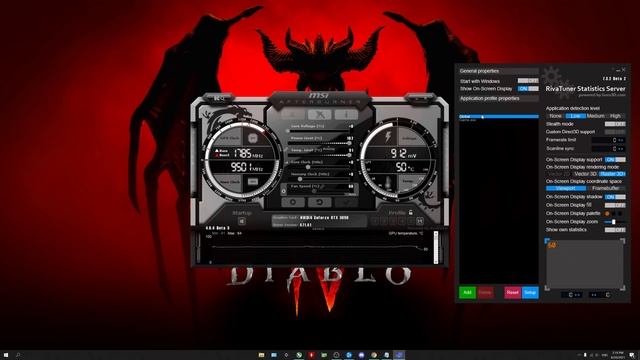Click the OC Scanner crossed tools button
The image size is (640, 360).
pos(320,114)
